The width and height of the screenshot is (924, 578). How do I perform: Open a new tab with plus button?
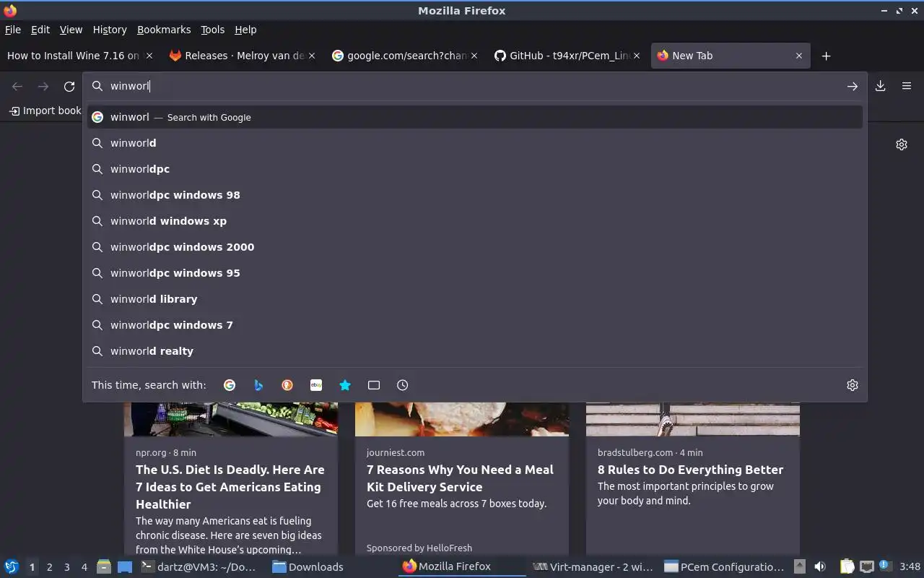[x=827, y=56]
